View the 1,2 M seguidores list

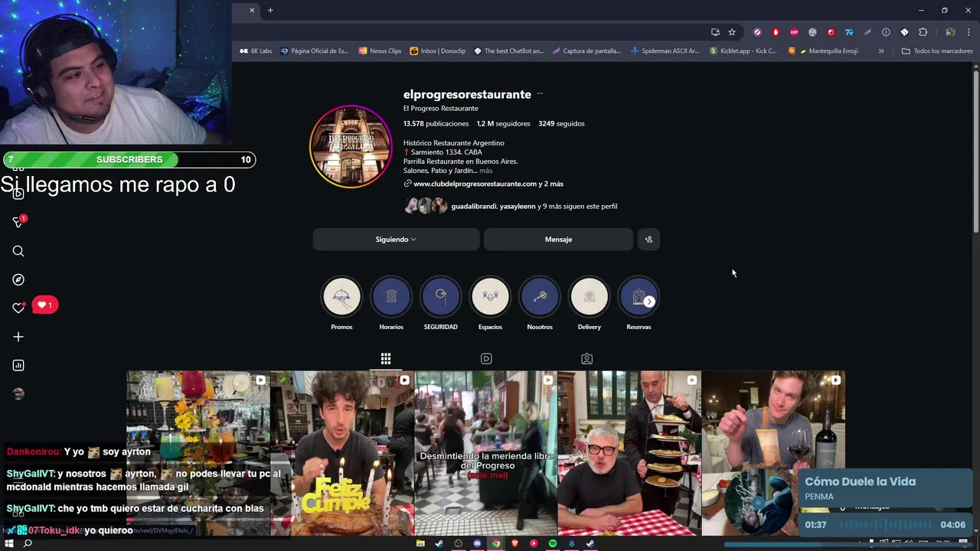(x=503, y=123)
